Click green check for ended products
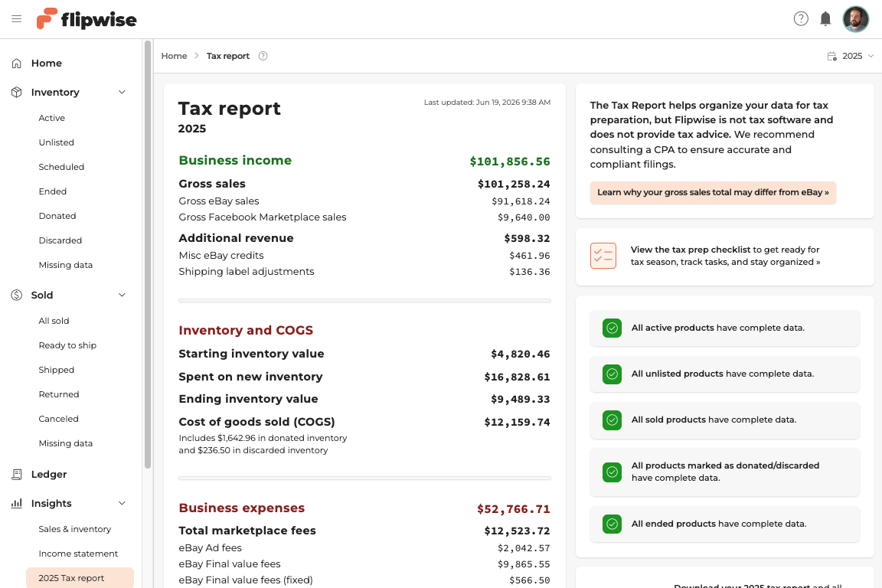The image size is (882, 588). [612, 524]
